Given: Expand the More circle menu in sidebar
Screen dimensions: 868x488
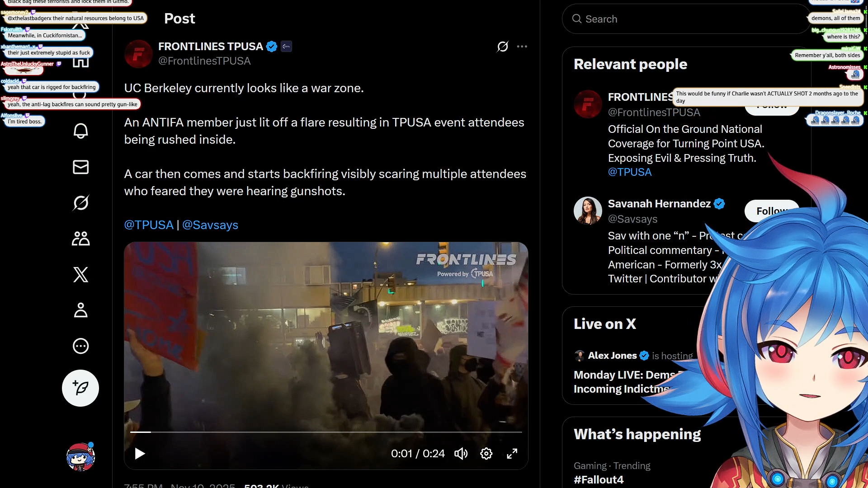Looking at the screenshot, I should [x=80, y=346].
